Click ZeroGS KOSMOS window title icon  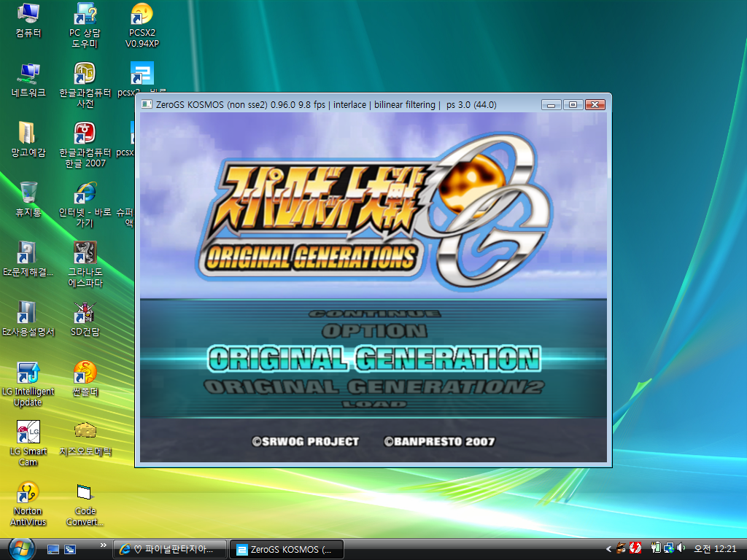(x=147, y=104)
